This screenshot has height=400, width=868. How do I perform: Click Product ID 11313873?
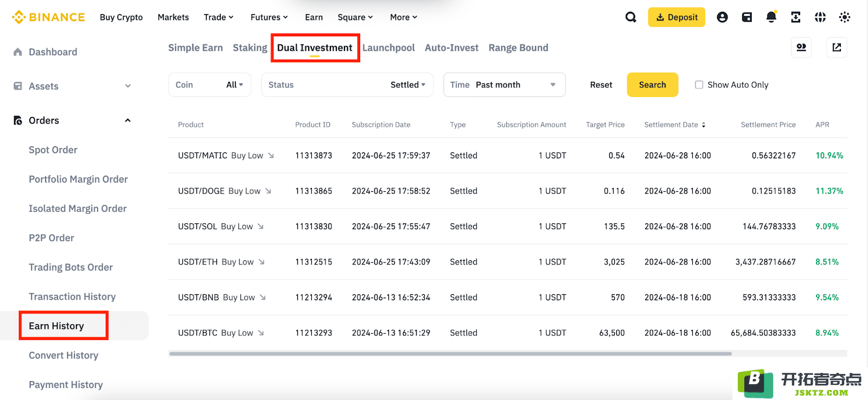(314, 156)
